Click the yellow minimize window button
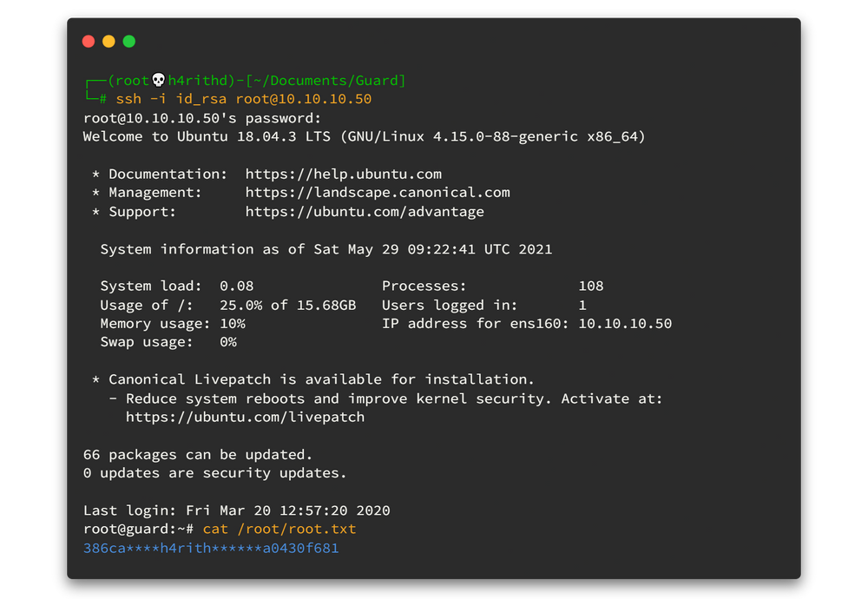868x599 pixels. pos(108,42)
